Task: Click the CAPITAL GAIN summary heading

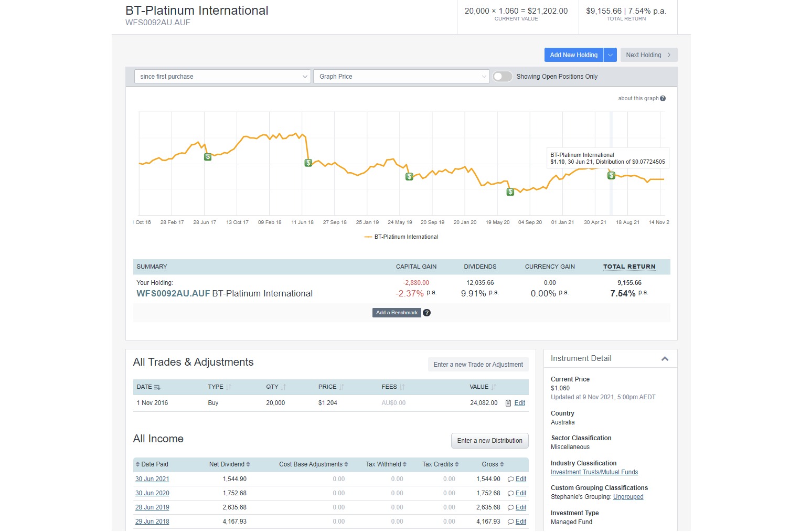Action: 417,267
